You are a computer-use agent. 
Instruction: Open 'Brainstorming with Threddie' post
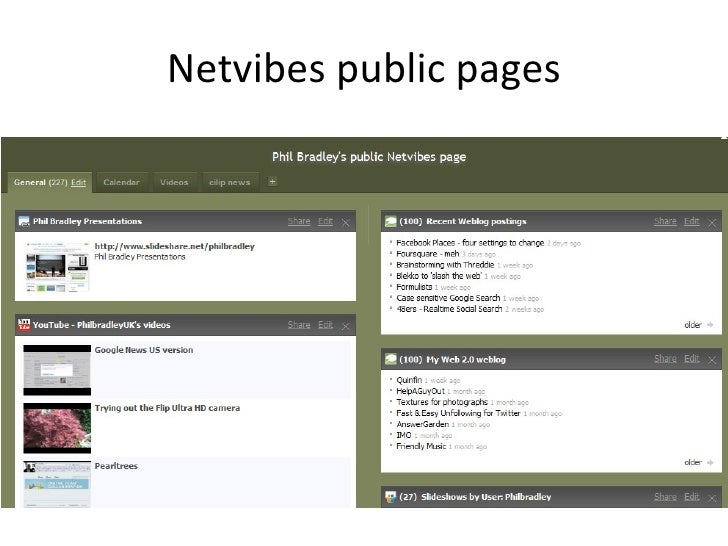445,265
